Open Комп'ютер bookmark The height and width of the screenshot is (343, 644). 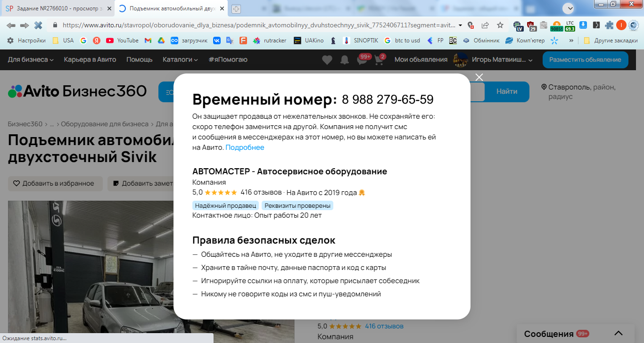(525, 41)
